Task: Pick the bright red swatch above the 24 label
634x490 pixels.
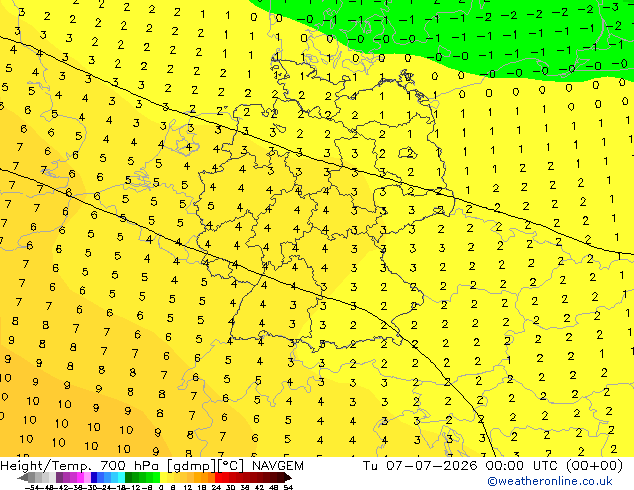Action: (x=219, y=478)
